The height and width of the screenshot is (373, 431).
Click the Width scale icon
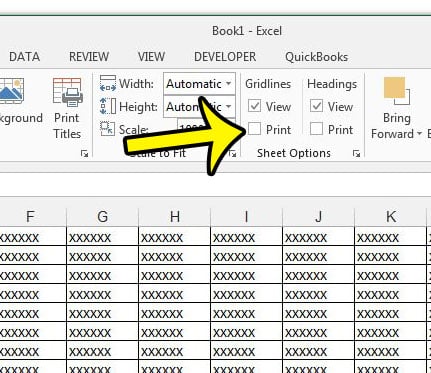coord(108,83)
